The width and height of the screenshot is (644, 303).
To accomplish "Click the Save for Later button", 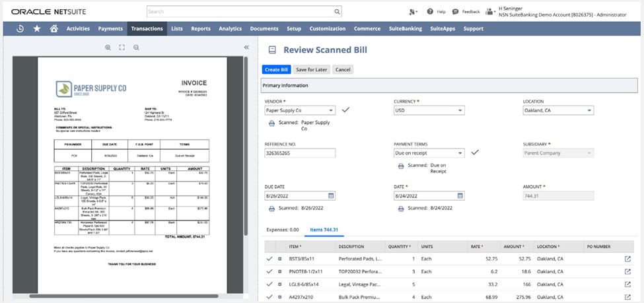I will (311, 69).
